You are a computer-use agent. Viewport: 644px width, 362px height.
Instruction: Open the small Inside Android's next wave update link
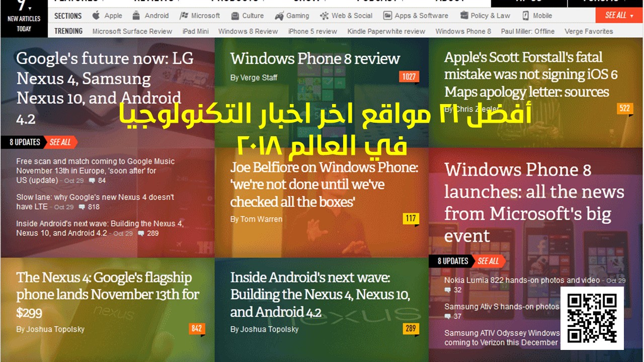[x=100, y=228]
